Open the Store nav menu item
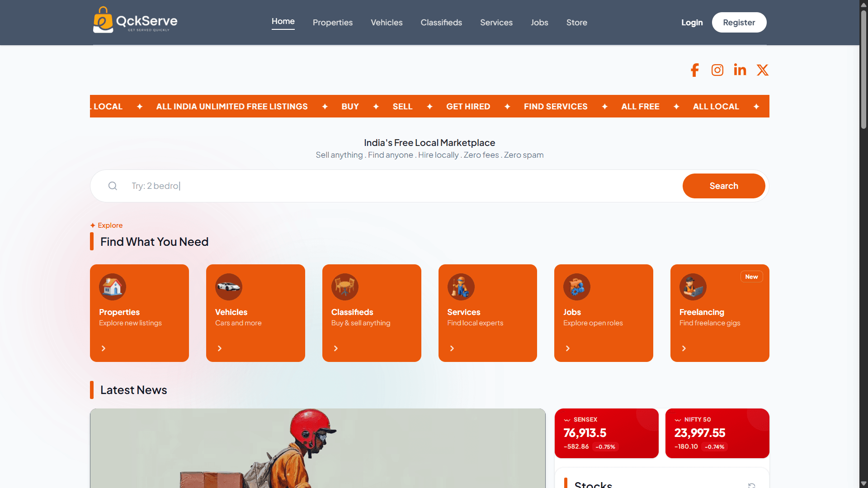Image resolution: width=868 pixels, height=488 pixels. point(577,23)
